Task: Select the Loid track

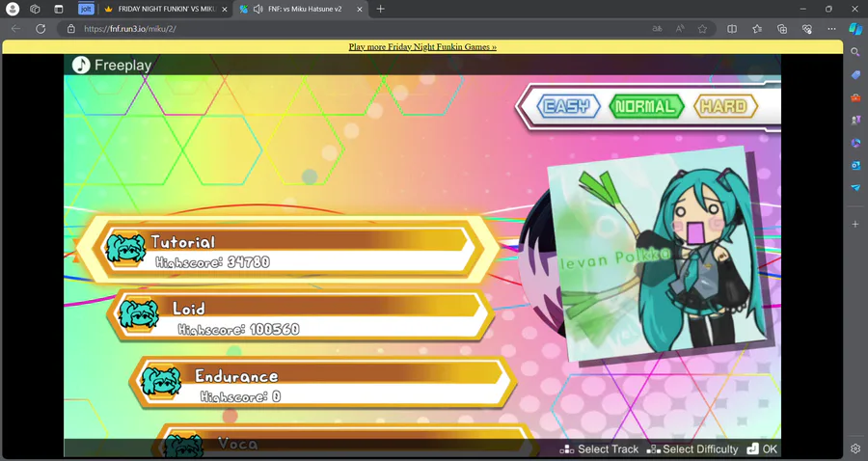Action: 300,315
